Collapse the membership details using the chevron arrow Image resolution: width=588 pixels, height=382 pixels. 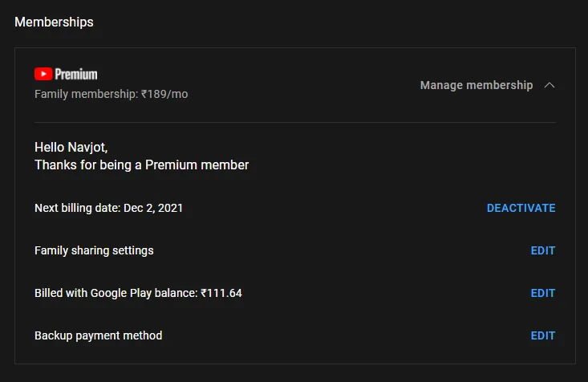(549, 85)
